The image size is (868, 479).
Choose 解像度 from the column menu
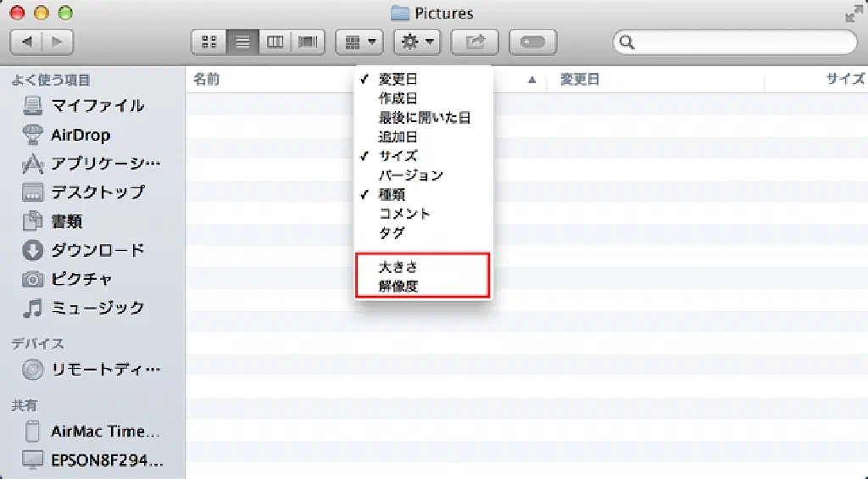[x=398, y=287]
